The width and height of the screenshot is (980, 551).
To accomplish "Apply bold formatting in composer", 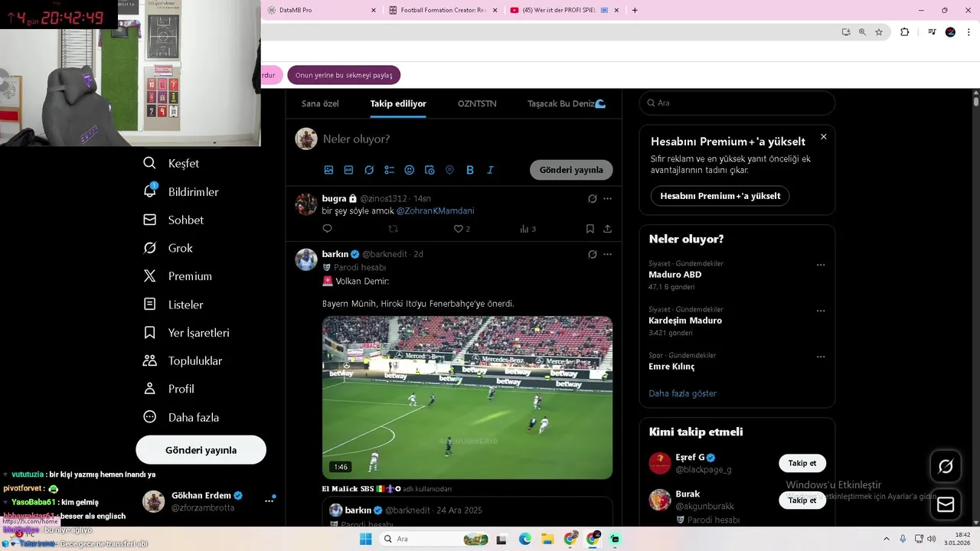I will 470,170.
